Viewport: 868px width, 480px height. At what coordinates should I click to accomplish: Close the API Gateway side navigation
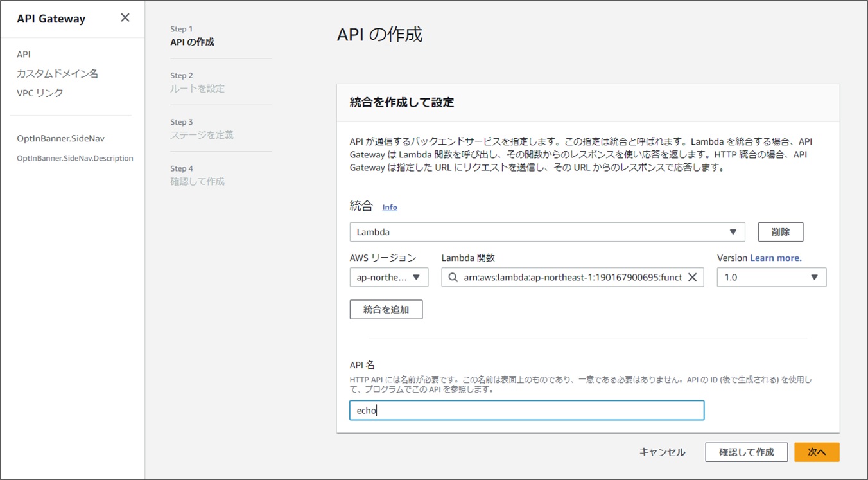tap(125, 18)
